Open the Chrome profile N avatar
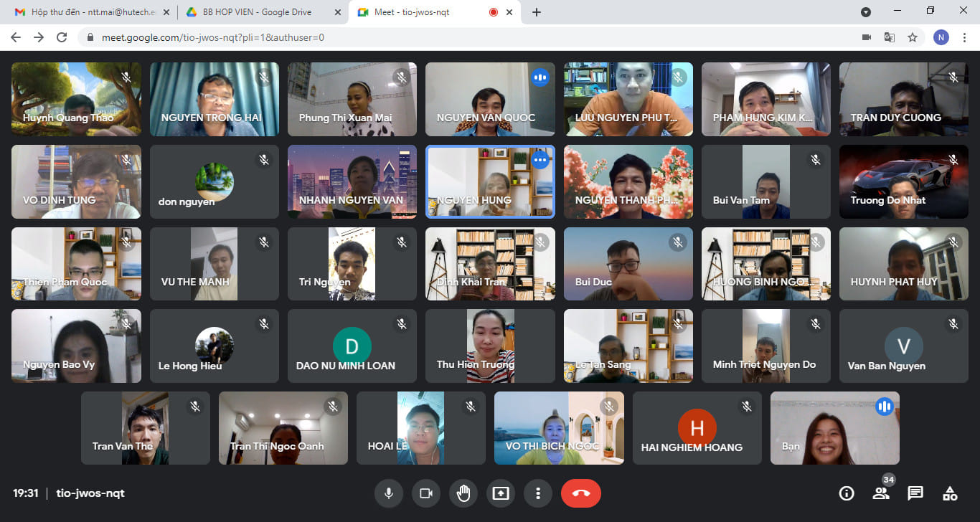This screenshot has width=980, height=522. 941,37
